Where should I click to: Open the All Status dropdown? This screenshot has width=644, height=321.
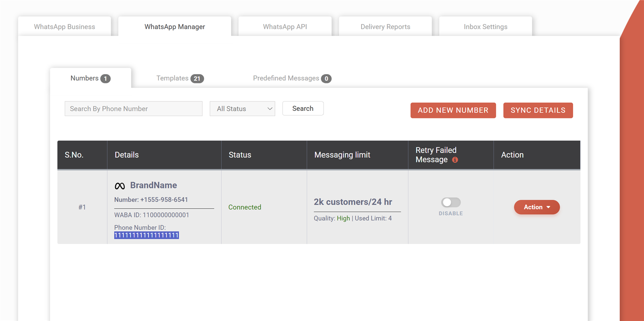pyautogui.click(x=242, y=109)
